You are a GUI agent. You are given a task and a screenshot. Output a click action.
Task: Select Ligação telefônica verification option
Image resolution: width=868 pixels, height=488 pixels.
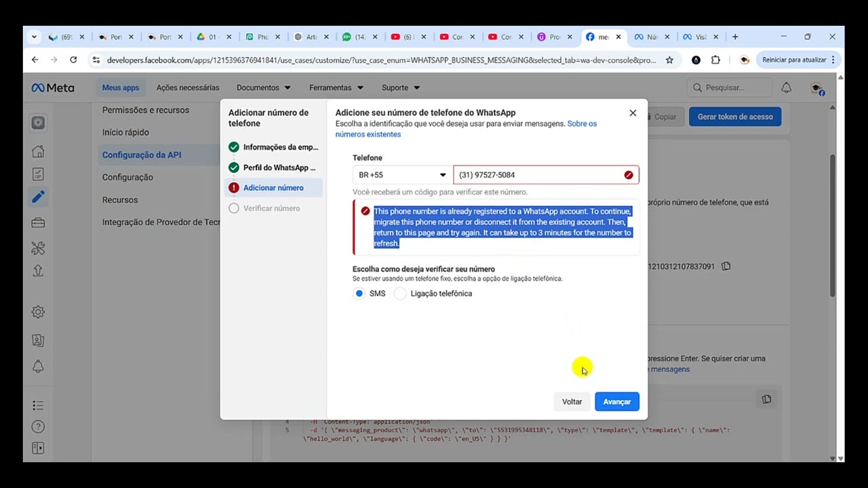(400, 293)
